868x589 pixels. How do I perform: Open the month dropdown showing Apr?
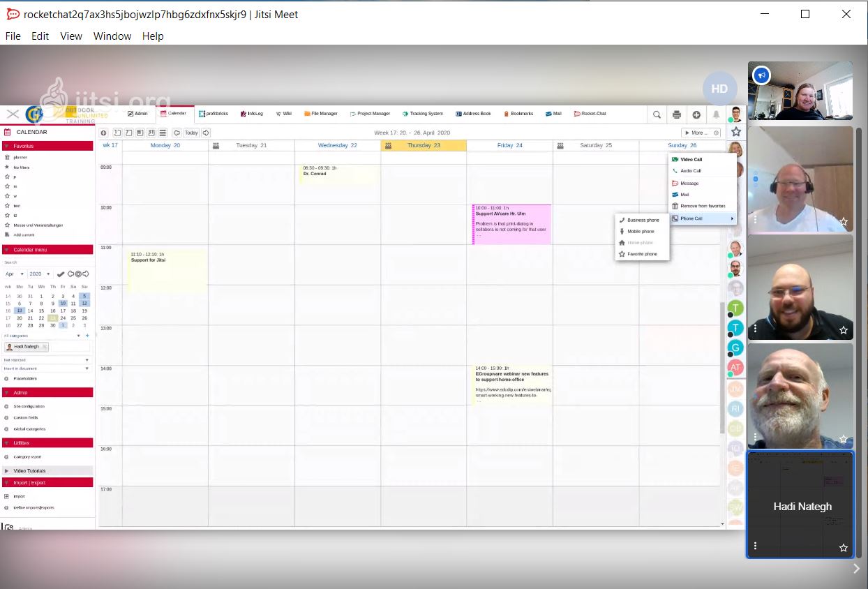pos(15,274)
